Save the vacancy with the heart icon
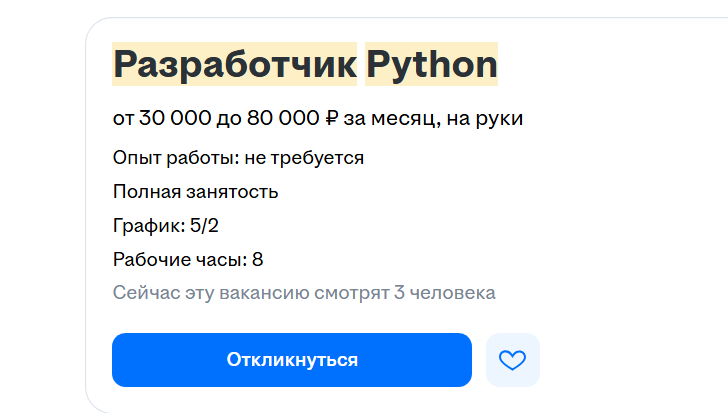The image size is (728, 413). click(x=512, y=360)
